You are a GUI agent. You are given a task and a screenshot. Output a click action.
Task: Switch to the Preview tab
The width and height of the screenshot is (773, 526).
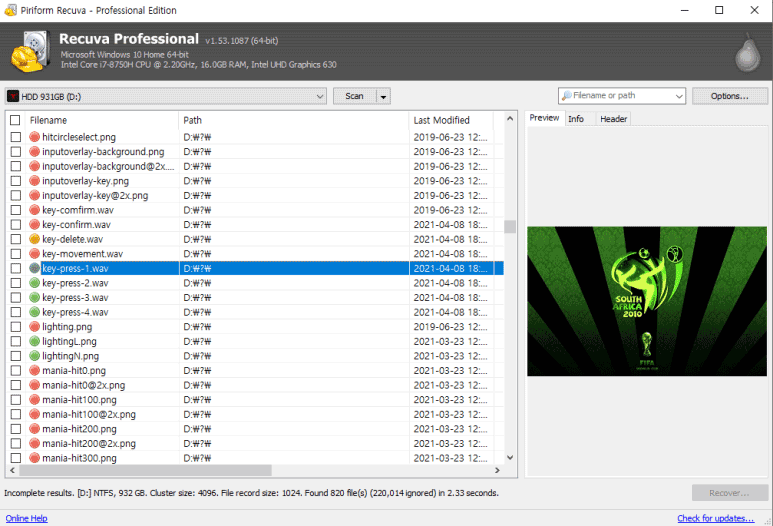tap(544, 118)
